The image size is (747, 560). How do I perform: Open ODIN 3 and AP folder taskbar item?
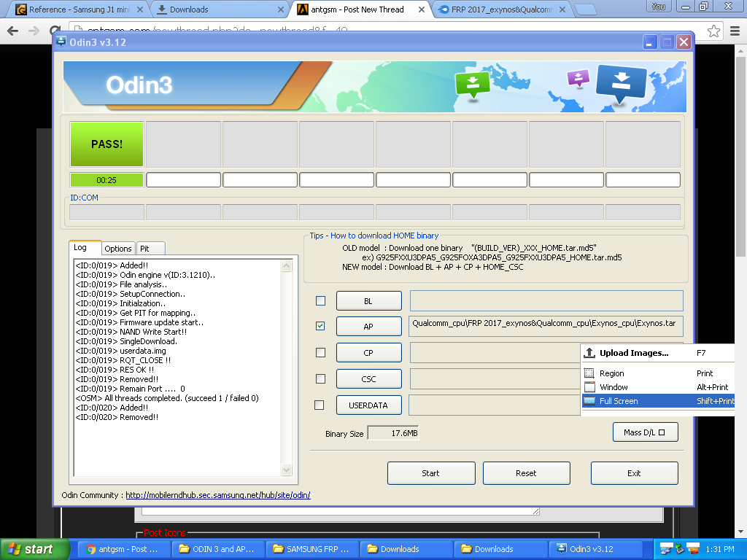(x=216, y=549)
